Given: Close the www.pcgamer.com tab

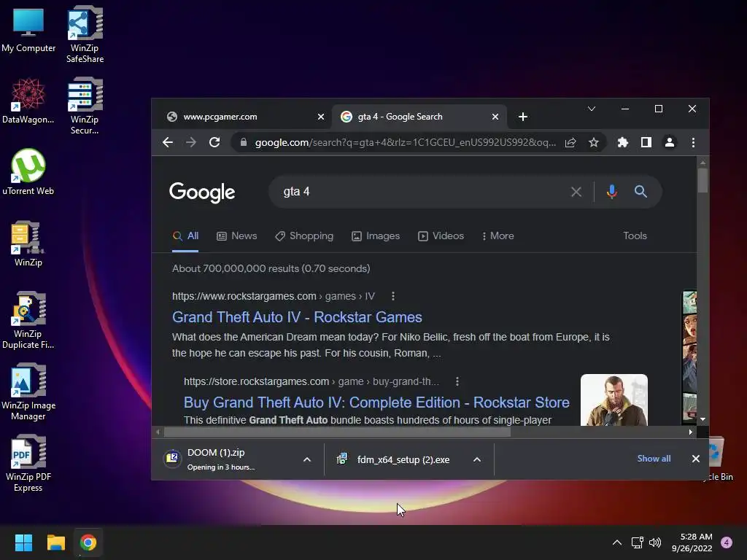Looking at the screenshot, I should click(321, 117).
